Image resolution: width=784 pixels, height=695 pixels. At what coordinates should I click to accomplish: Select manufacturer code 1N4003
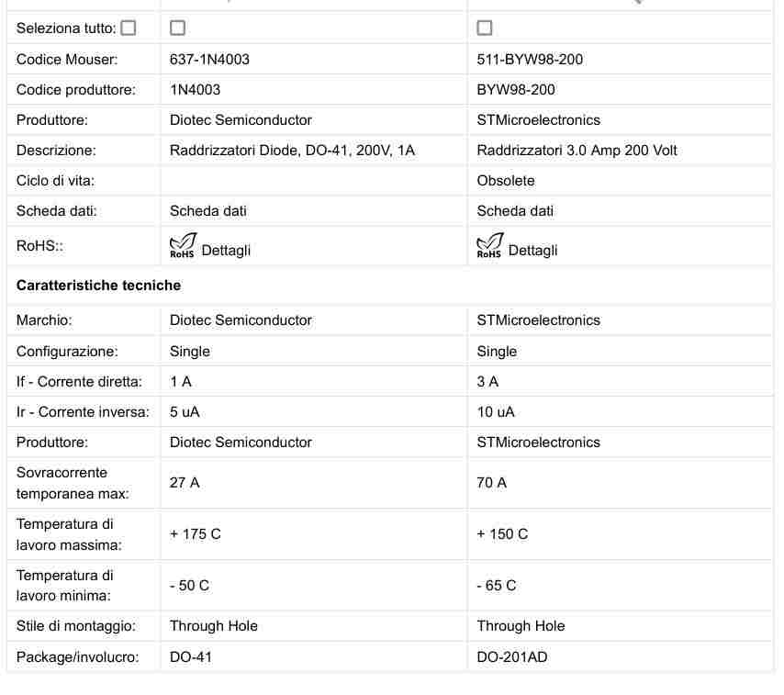click(195, 90)
